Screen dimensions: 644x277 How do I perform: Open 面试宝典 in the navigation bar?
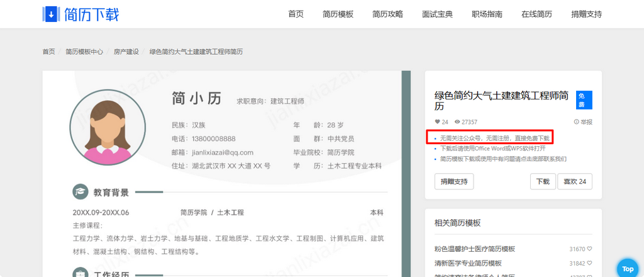pos(438,14)
